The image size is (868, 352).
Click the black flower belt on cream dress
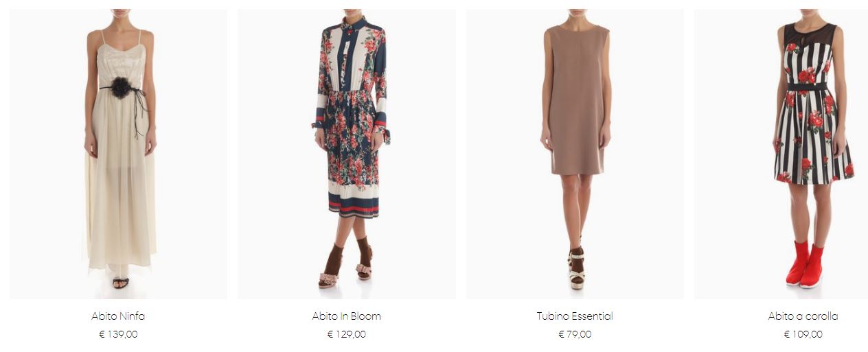click(122, 89)
